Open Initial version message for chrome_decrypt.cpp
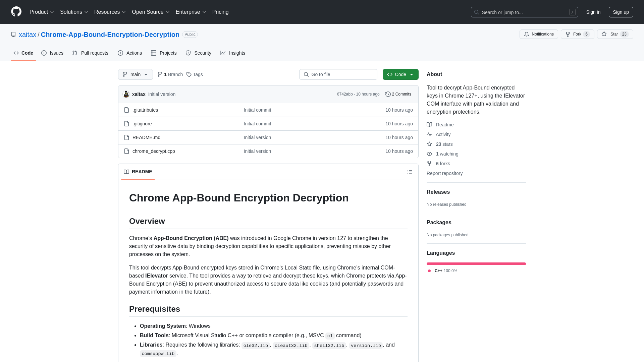This screenshot has height=362, width=644. coord(257,151)
